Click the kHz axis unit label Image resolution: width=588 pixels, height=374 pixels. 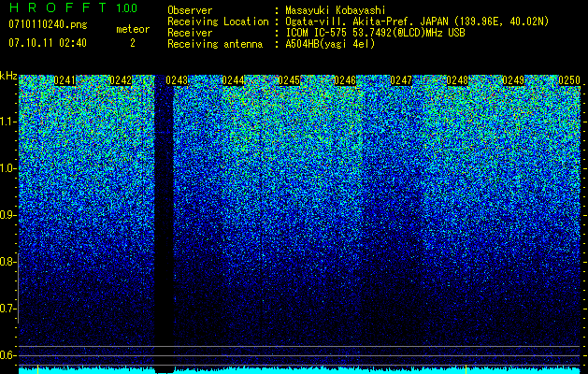point(8,77)
